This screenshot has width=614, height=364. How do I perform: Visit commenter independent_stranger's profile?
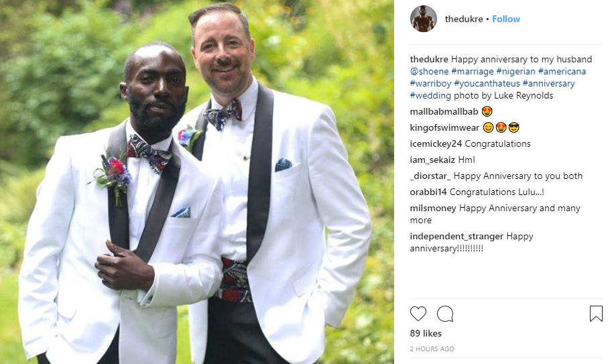(456, 237)
